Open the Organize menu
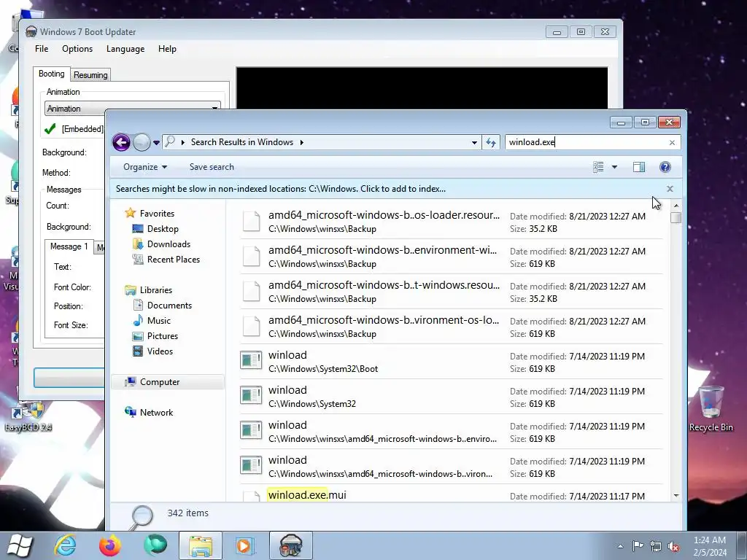The image size is (747, 560). pyautogui.click(x=145, y=167)
